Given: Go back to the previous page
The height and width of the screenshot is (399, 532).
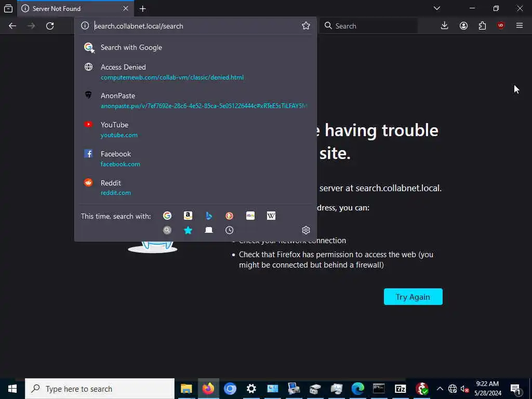Looking at the screenshot, I should tap(12, 26).
